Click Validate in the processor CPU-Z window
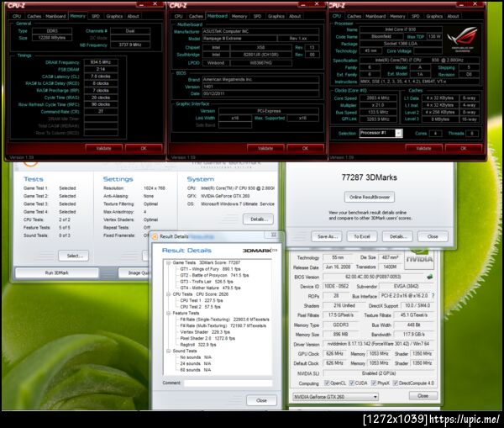504x428 pixels. pyautogui.click(x=423, y=148)
